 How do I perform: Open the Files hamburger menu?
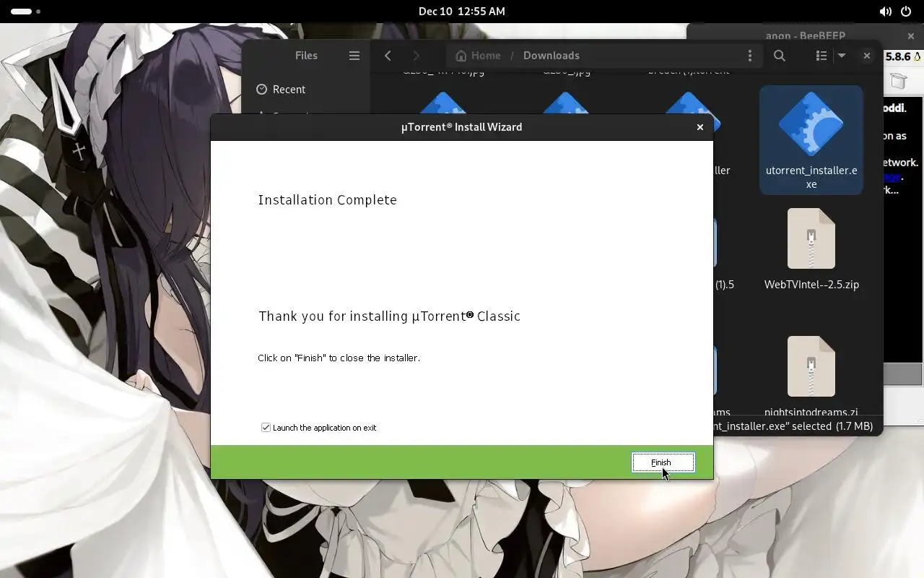[x=354, y=56]
